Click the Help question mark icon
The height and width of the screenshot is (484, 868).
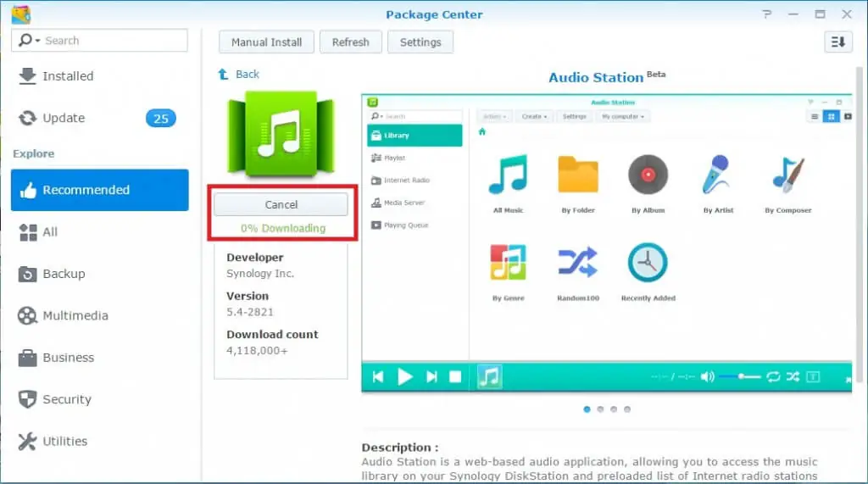(x=766, y=14)
